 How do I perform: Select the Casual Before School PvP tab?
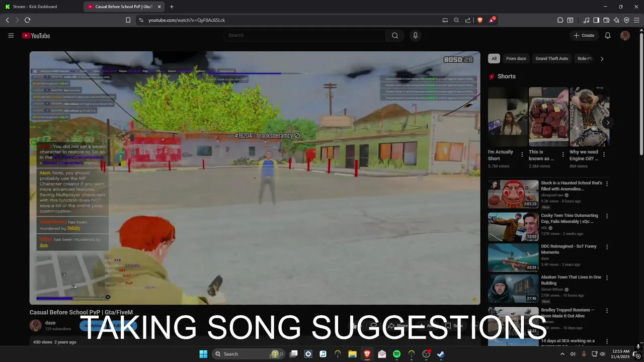click(123, 7)
